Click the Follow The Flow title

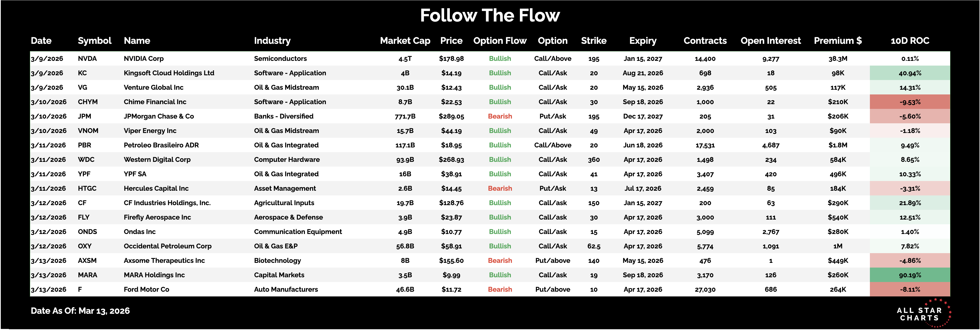point(490,15)
